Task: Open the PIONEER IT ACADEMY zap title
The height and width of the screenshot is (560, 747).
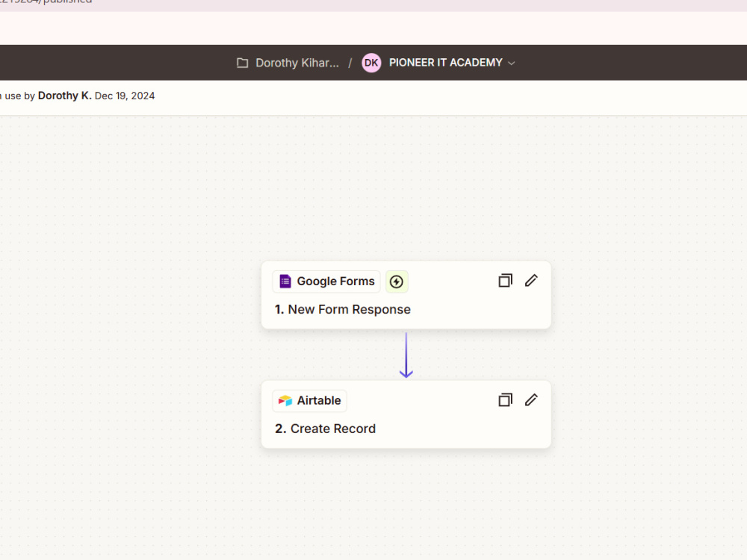Action: (x=445, y=63)
